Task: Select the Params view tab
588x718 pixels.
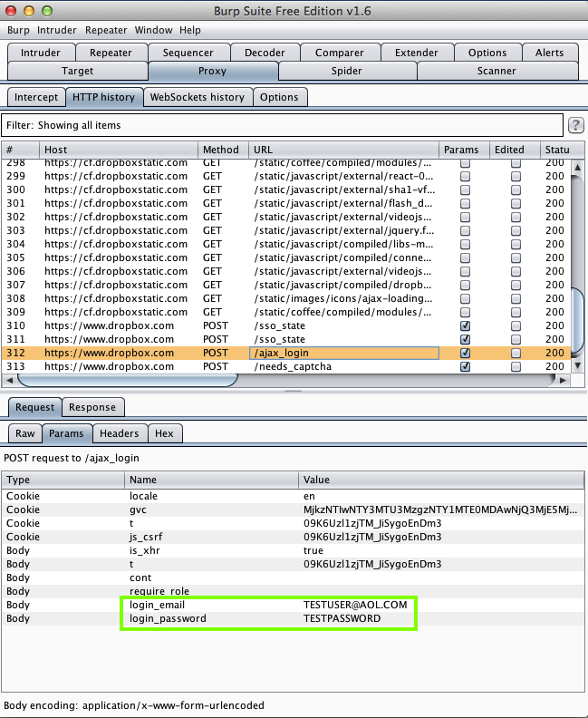Action: (66, 433)
